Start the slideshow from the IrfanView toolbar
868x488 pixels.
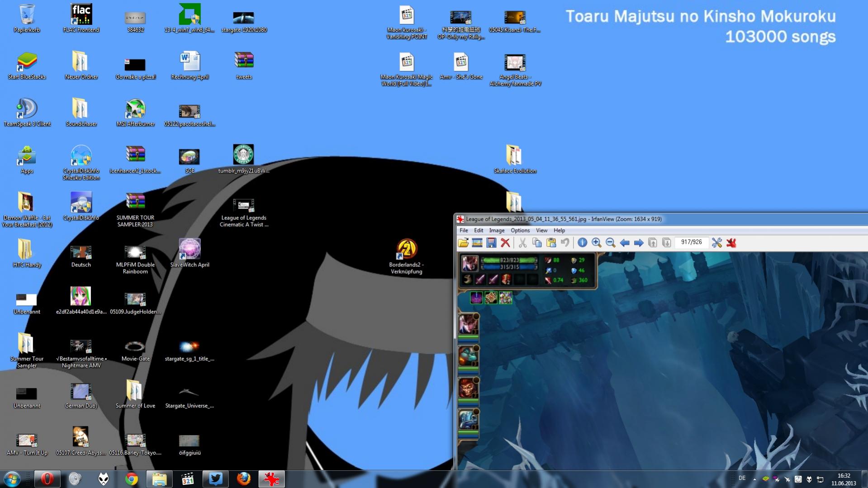point(477,243)
